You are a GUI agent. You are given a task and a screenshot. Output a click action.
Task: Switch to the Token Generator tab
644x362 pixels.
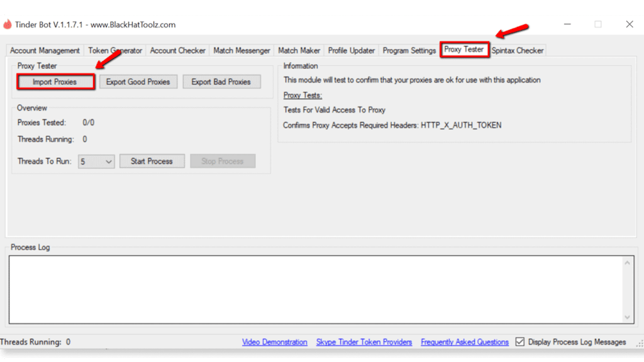(x=115, y=50)
